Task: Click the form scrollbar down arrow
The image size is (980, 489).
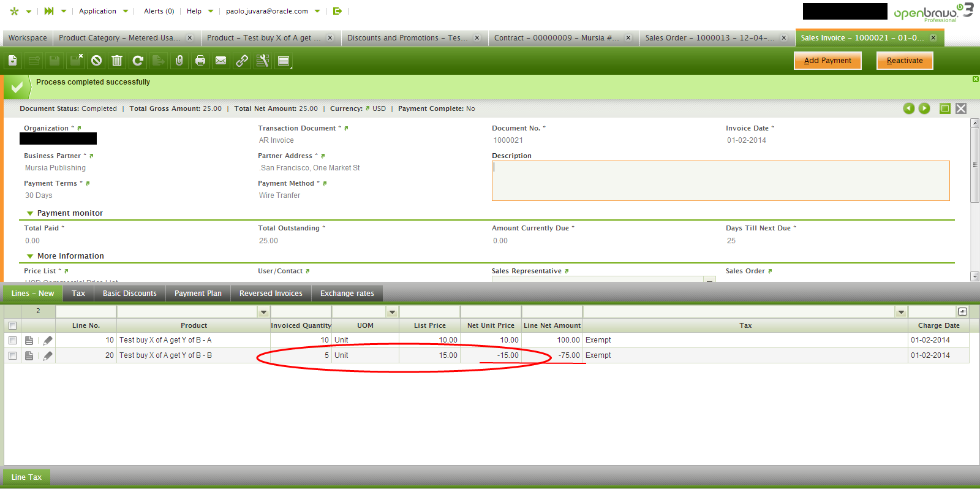Action: (x=974, y=276)
